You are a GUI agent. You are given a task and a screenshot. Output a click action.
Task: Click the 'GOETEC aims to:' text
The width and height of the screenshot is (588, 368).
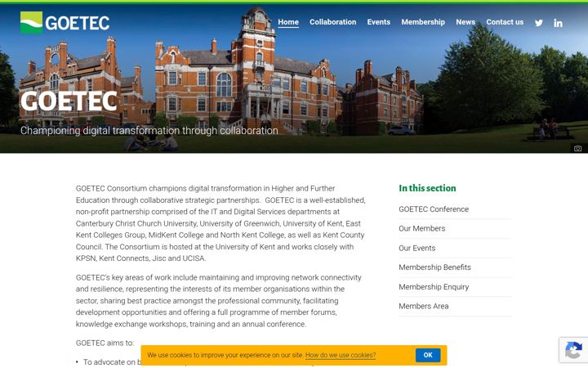coord(105,343)
